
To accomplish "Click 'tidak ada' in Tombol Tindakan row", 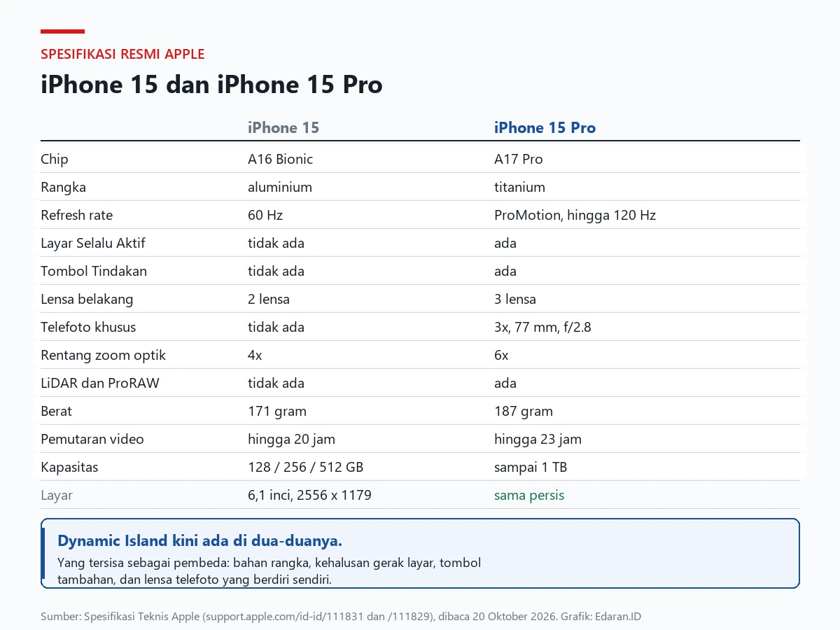I will (276, 271).
